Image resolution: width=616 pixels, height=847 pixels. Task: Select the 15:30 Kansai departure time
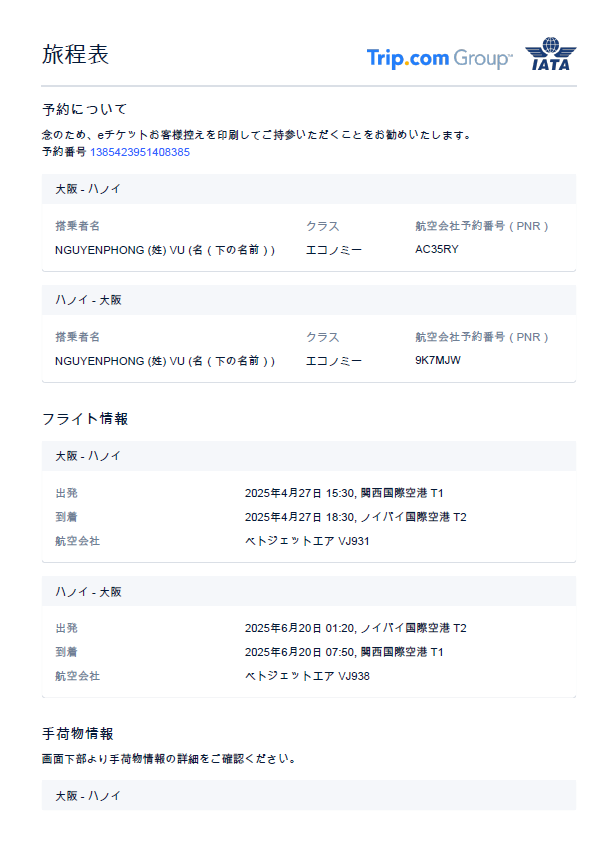(342, 493)
